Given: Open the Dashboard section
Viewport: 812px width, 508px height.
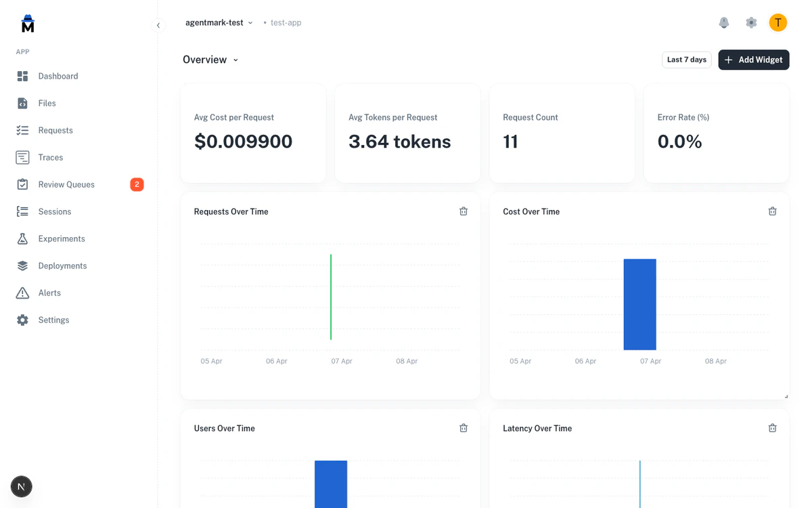Looking at the screenshot, I should coord(58,76).
